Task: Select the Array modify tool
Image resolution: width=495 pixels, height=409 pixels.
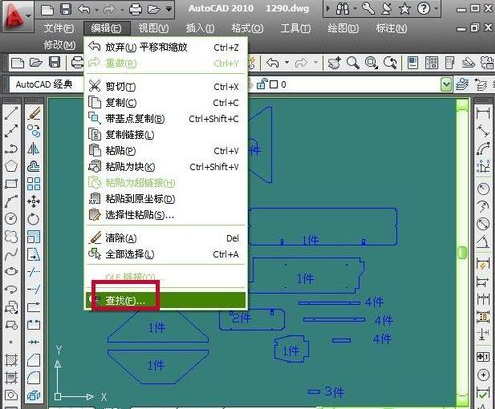Action: pyautogui.click(x=34, y=184)
